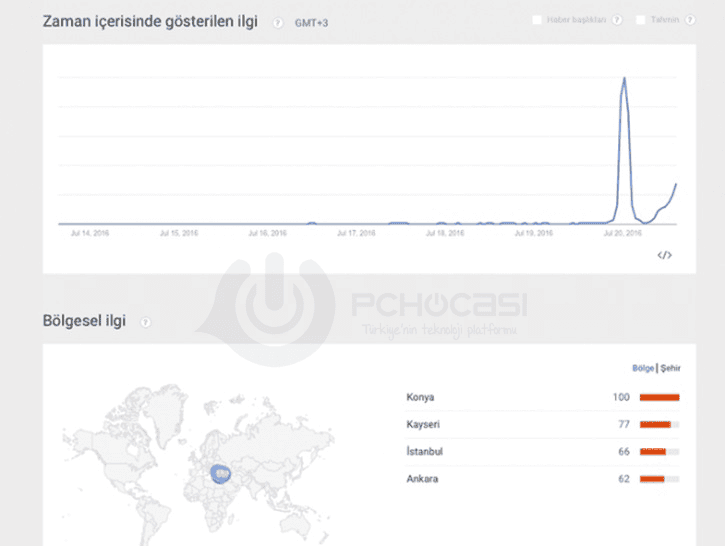The height and width of the screenshot is (546, 725).
Task: Open İstanbul from the regional list
Action: pos(424,451)
